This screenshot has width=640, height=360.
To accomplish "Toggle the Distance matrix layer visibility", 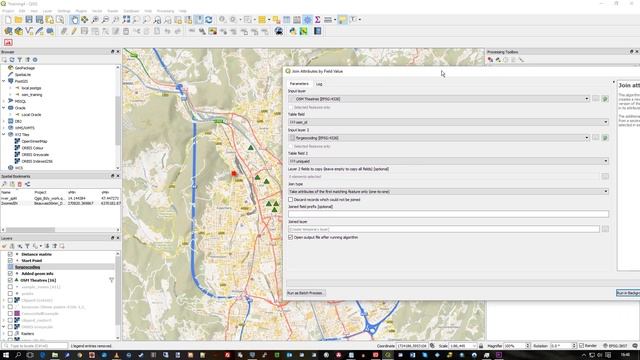I will tap(10, 254).
